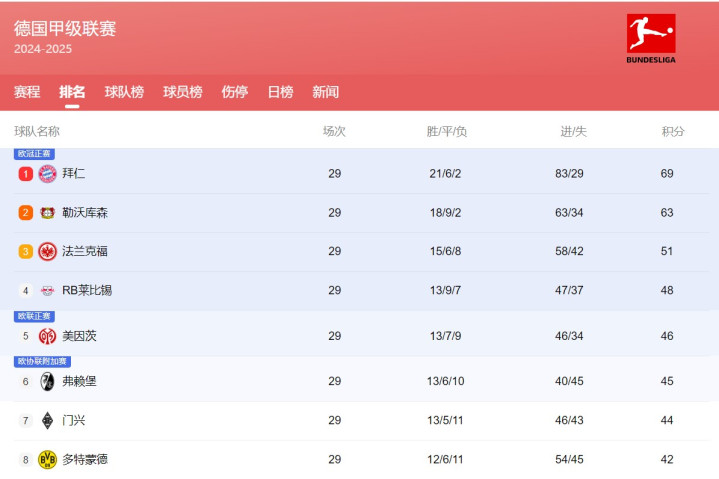The height and width of the screenshot is (479, 719).
Task: Open team 美因茨
Action: coord(79,336)
